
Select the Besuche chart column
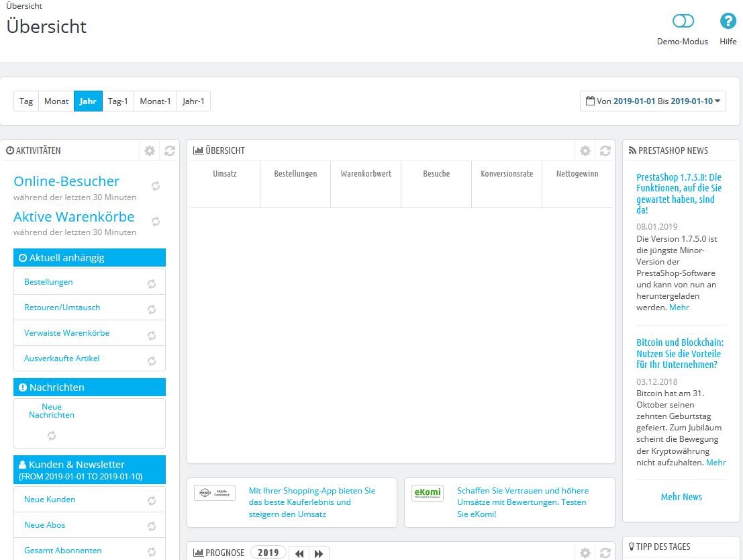click(x=436, y=184)
